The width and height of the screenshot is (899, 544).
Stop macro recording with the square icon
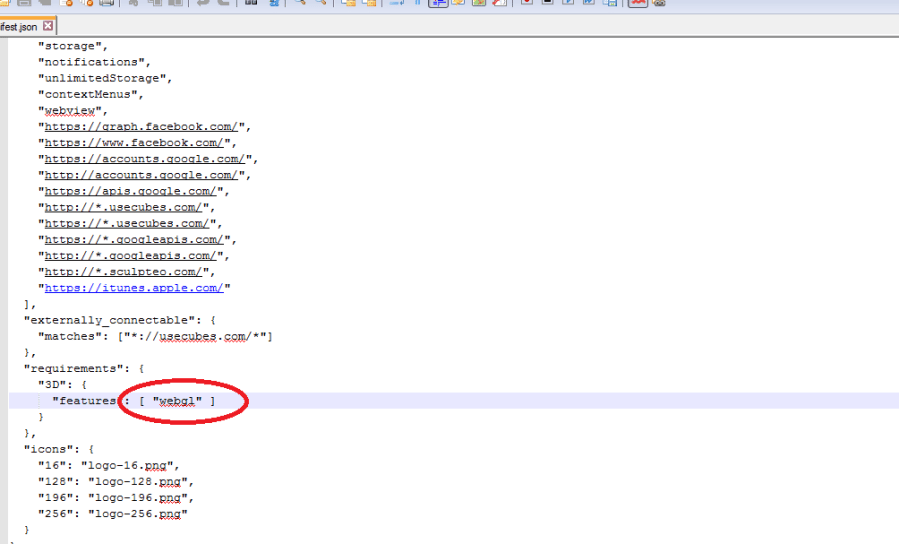pos(547,4)
